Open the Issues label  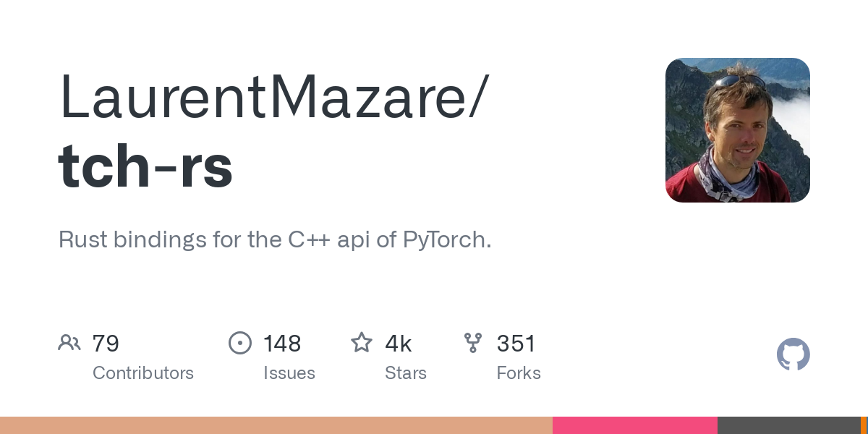(289, 373)
